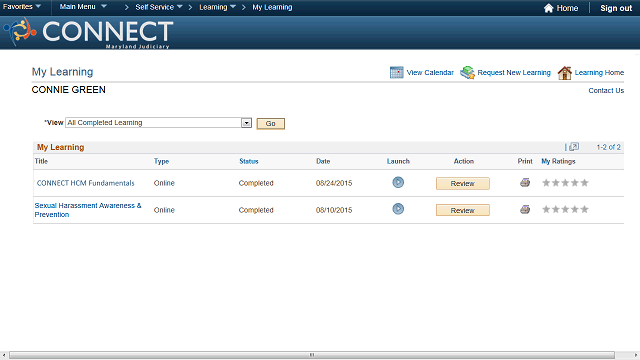Click the My Ratings column header
The width and height of the screenshot is (640, 360).
tap(558, 161)
